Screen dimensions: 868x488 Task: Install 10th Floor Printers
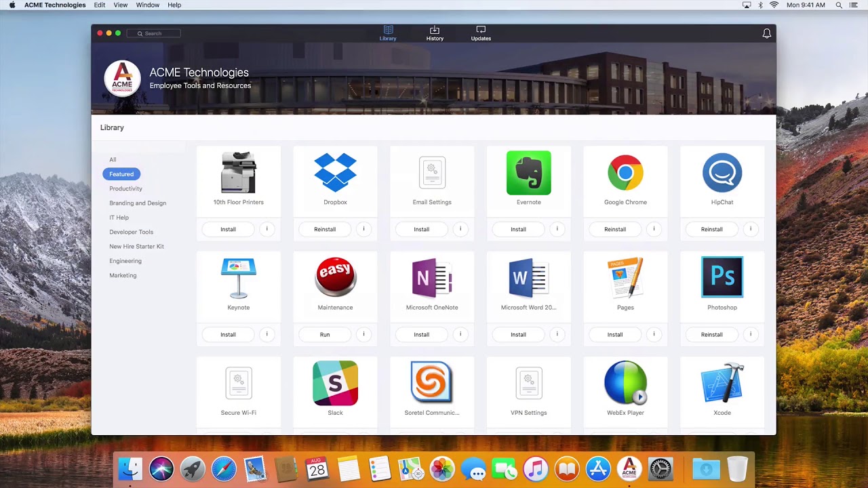[228, 229]
